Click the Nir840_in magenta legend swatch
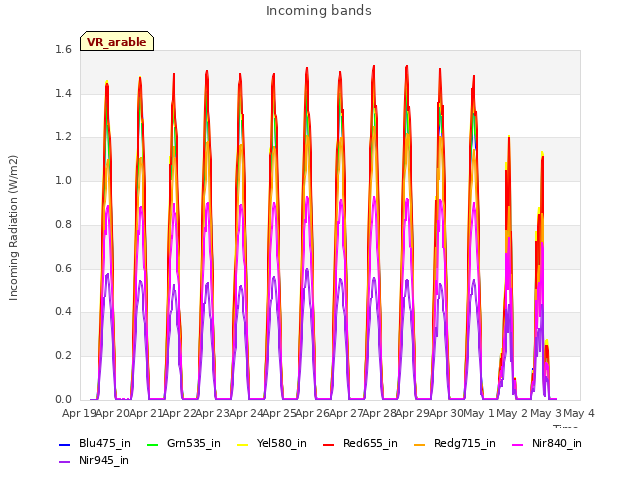The height and width of the screenshot is (480, 640). point(518,444)
